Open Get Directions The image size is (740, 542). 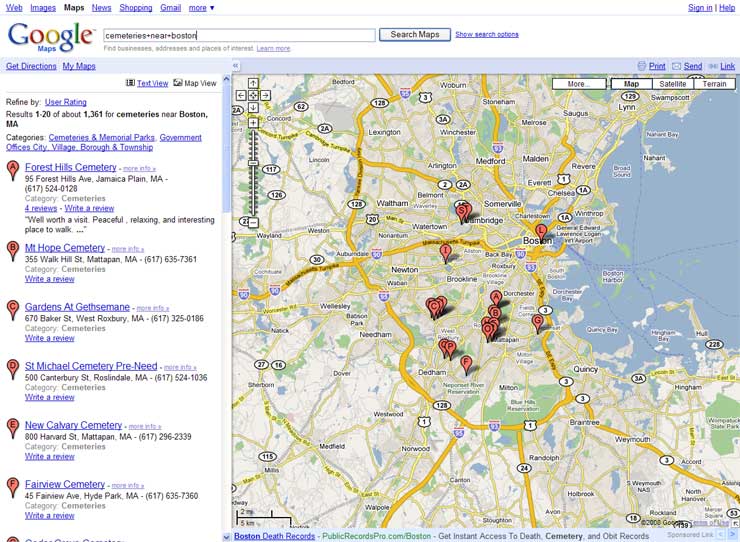[31, 66]
